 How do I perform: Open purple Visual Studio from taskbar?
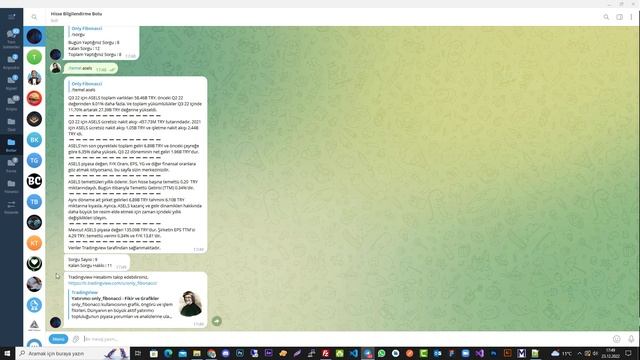[480, 353]
